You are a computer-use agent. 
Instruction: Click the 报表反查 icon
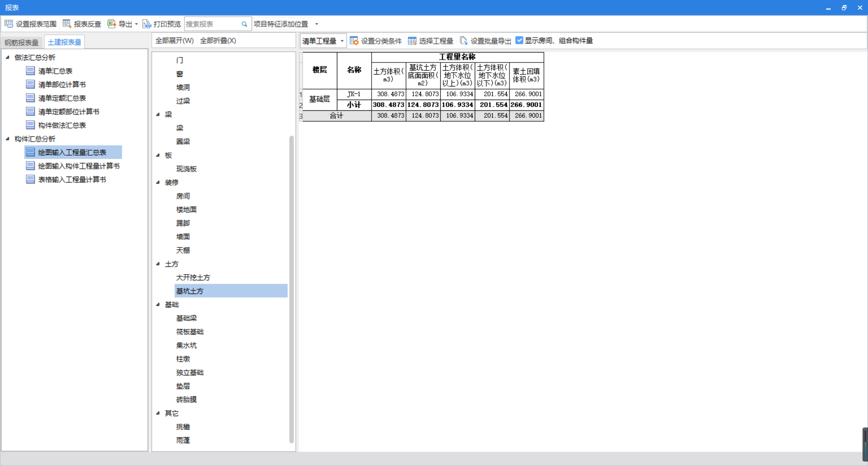(67, 24)
